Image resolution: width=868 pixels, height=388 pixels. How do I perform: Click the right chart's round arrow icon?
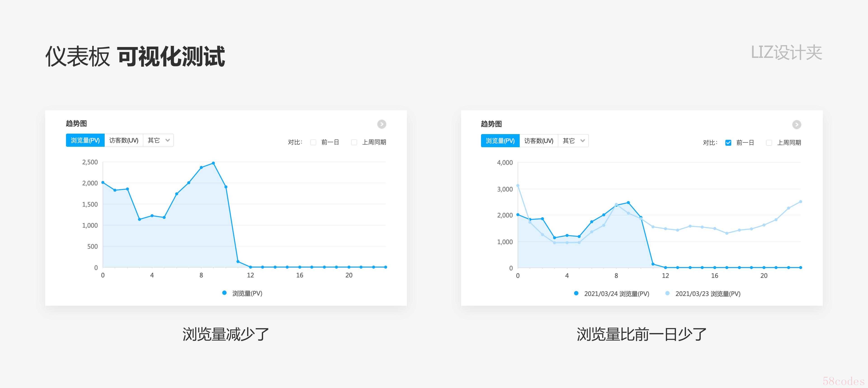pyautogui.click(x=797, y=125)
